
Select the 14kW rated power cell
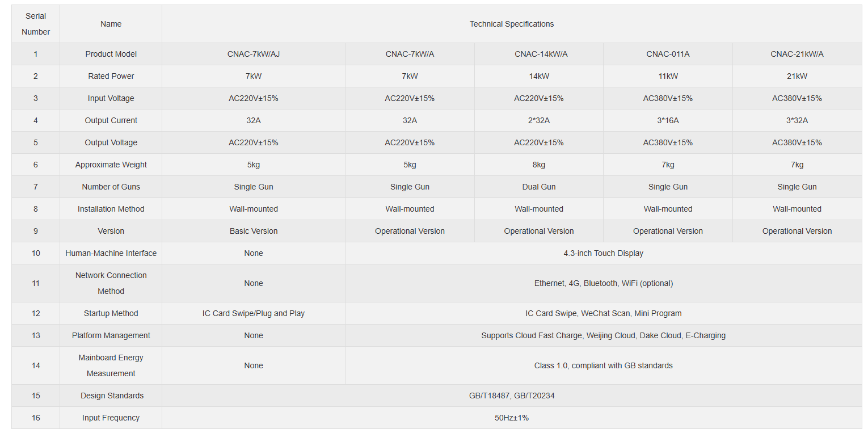coord(539,76)
